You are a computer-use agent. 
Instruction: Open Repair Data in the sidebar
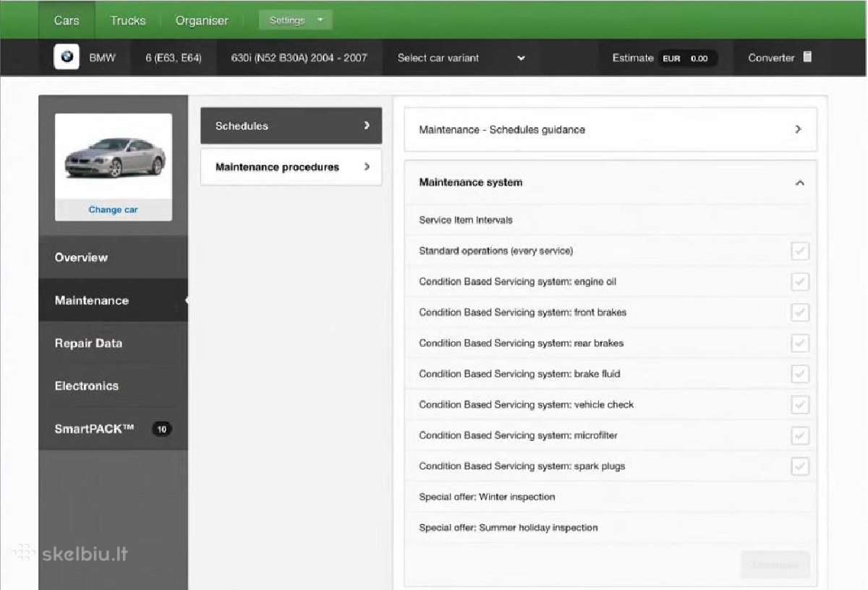[113, 343]
